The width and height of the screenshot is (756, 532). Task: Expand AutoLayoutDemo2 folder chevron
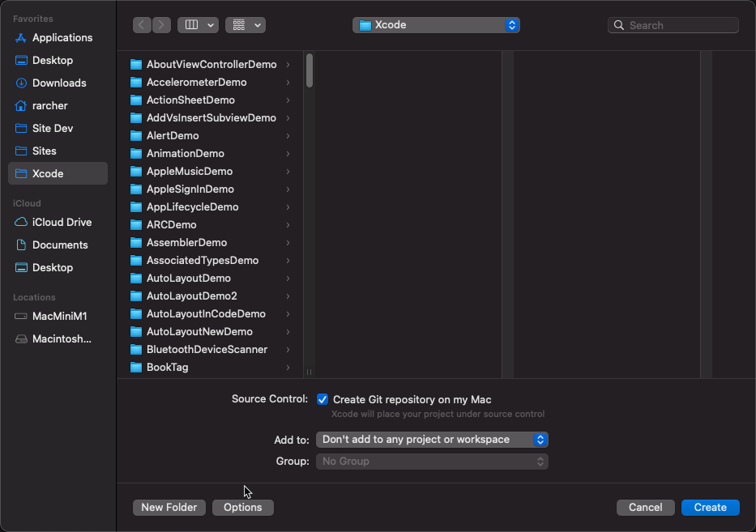pos(288,296)
